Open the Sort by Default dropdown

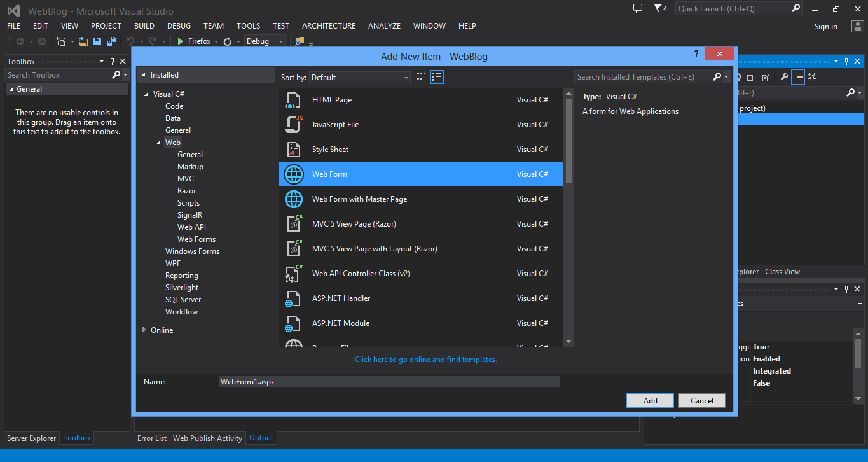pos(360,78)
